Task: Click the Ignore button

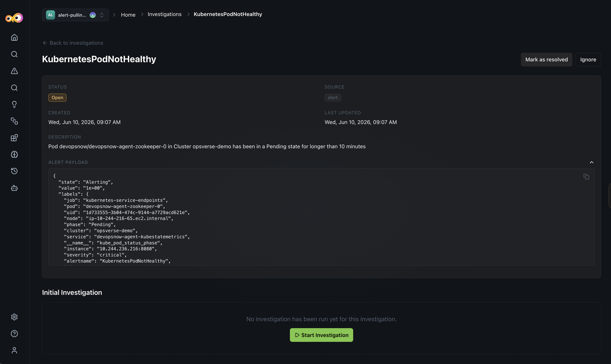Action: coord(588,60)
